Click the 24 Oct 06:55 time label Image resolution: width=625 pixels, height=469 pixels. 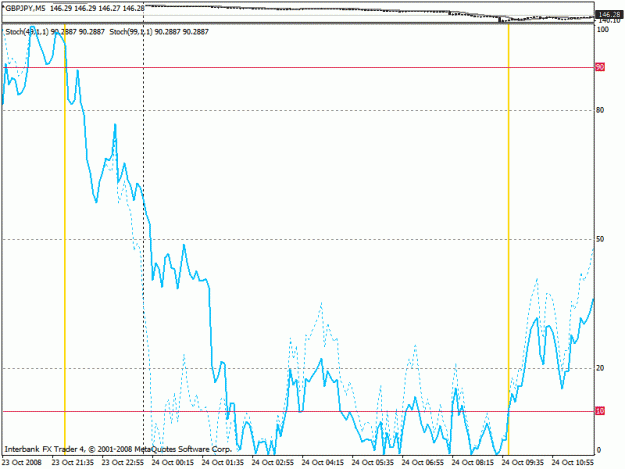coord(423,462)
